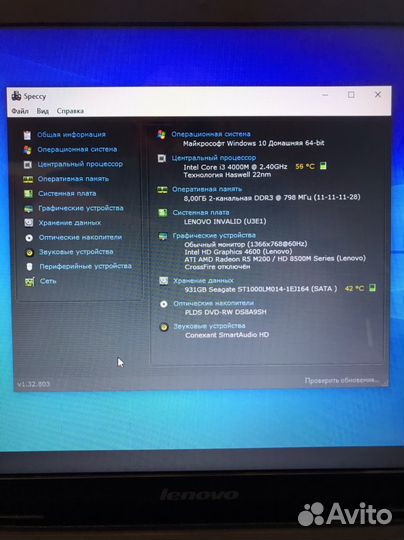Click the Оптические накопители sidebar icon
The width and height of the screenshot is (404, 540).
(x=29, y=238)
